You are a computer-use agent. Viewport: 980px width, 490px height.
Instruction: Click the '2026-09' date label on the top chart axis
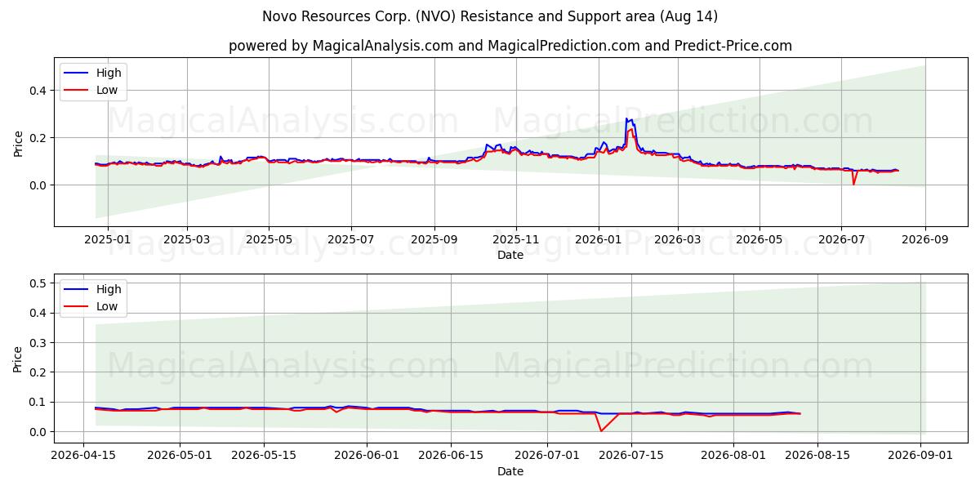[925, 239]
